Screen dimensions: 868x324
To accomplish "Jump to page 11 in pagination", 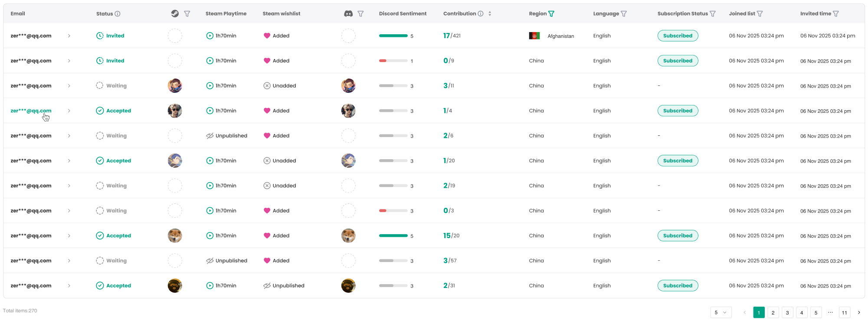I will (844, 312).
